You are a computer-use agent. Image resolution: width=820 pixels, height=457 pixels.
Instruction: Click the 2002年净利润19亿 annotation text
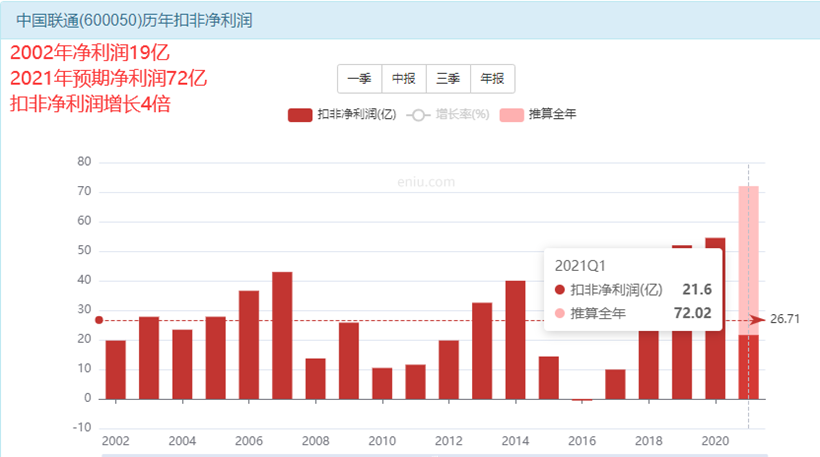pyautogui.click(x=90, y=53)
